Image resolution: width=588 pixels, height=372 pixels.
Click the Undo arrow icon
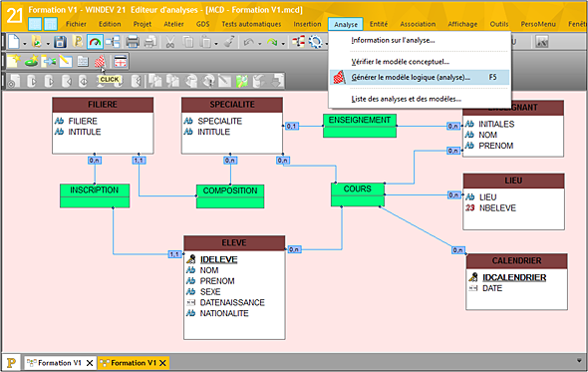[x=248, y=42]
